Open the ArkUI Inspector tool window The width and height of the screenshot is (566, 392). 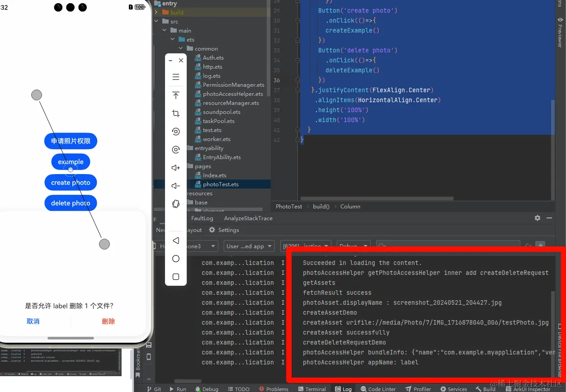tap(528, 389)
